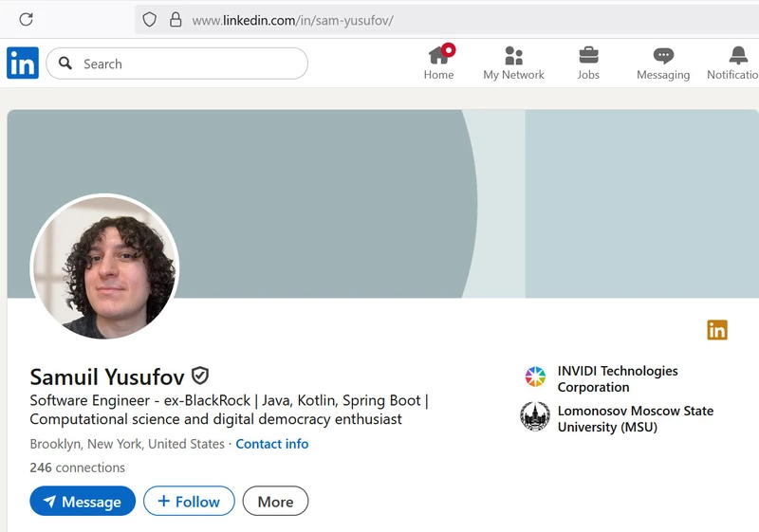Image resolution: width=759 pixels, height=532 pixels.
Task: View the 246 connections link
Action: pos(77,468)
